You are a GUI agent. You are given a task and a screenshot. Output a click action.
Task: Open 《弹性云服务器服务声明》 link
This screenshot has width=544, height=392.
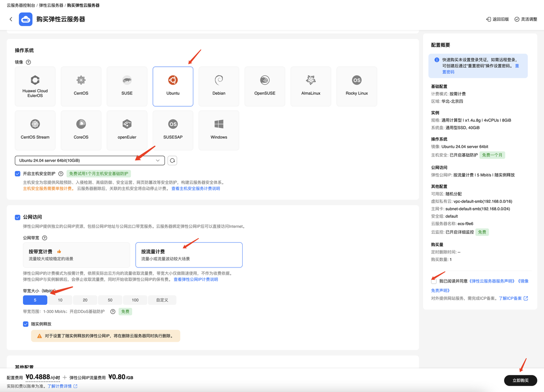492,281
